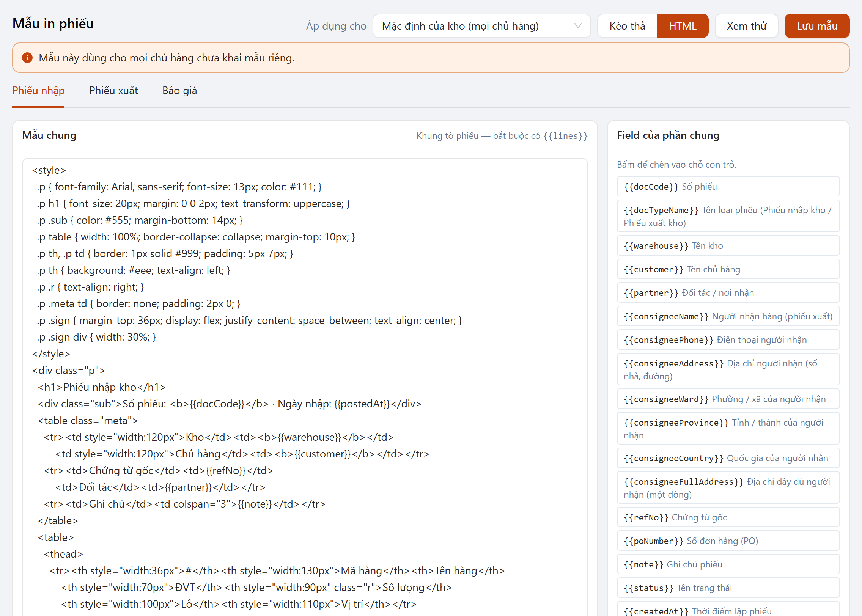Insert the {{customer}} Tên chủ hàng field

(728, 269)
